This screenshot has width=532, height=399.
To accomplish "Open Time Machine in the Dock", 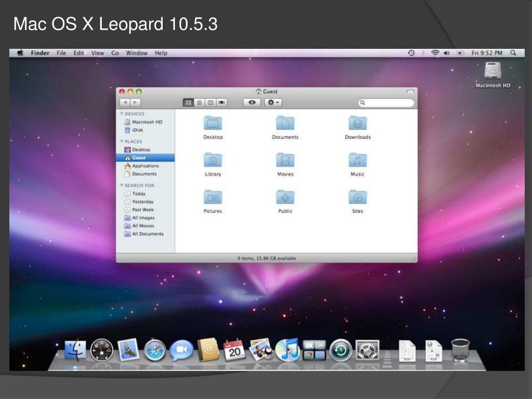I will (x=341, y=350).
